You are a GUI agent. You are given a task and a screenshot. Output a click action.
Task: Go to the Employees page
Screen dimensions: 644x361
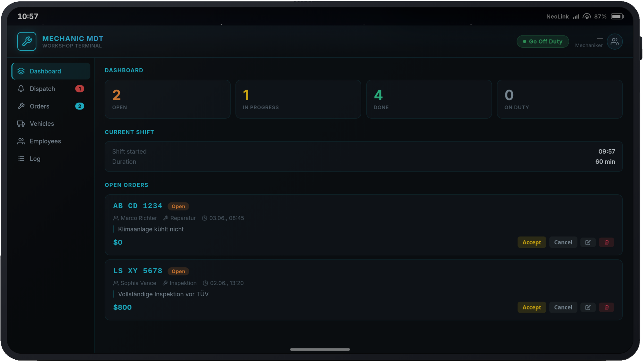[x=51, y=141]
